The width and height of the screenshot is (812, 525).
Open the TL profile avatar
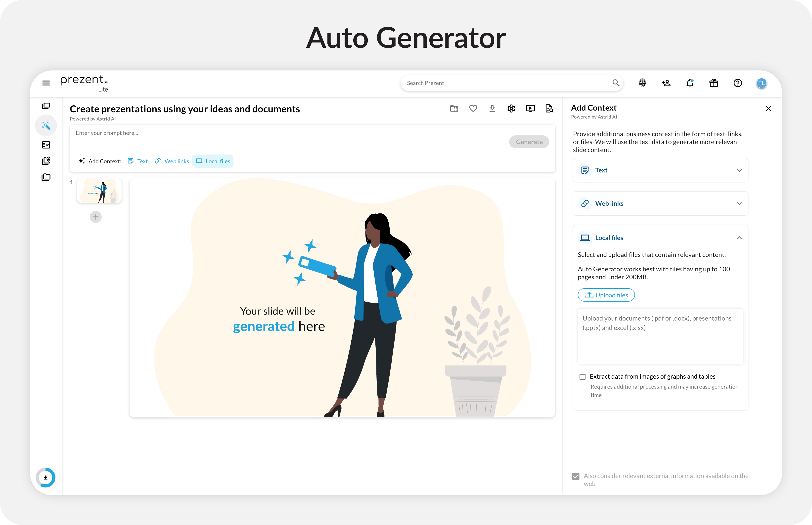tap(762, 83)
